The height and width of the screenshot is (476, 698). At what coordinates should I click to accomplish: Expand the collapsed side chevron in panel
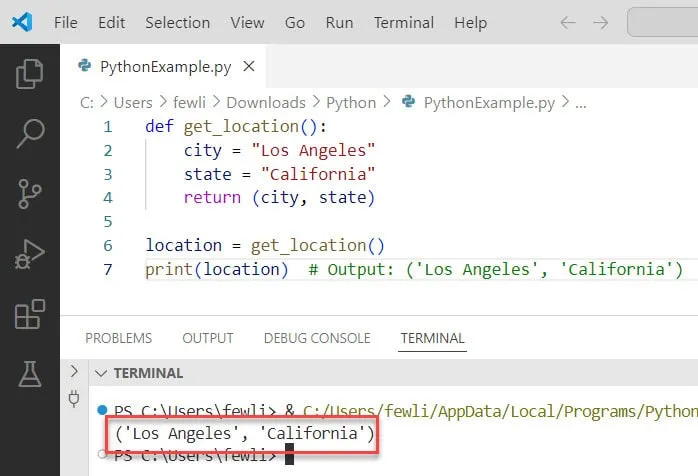point(73,372)
